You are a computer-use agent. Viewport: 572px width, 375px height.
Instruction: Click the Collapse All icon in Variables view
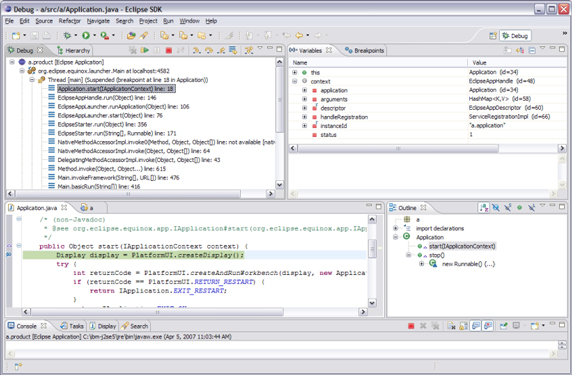(x=532, y=50)
